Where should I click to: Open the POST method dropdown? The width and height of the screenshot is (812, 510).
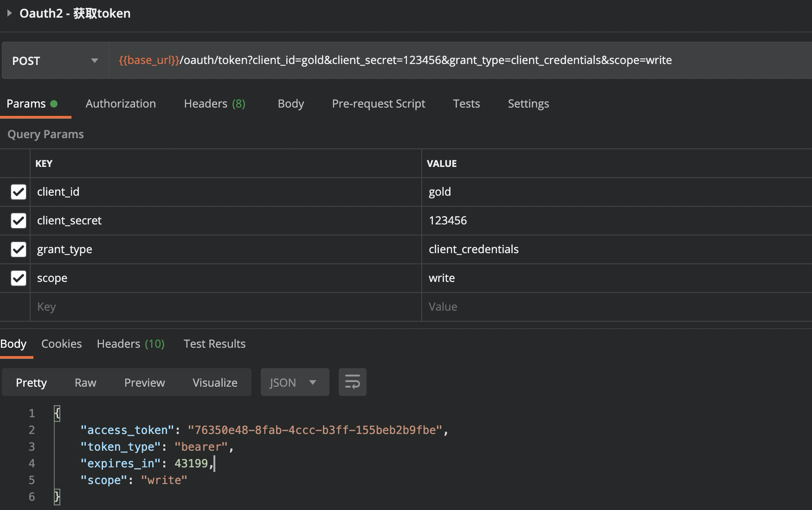point(55,61)
